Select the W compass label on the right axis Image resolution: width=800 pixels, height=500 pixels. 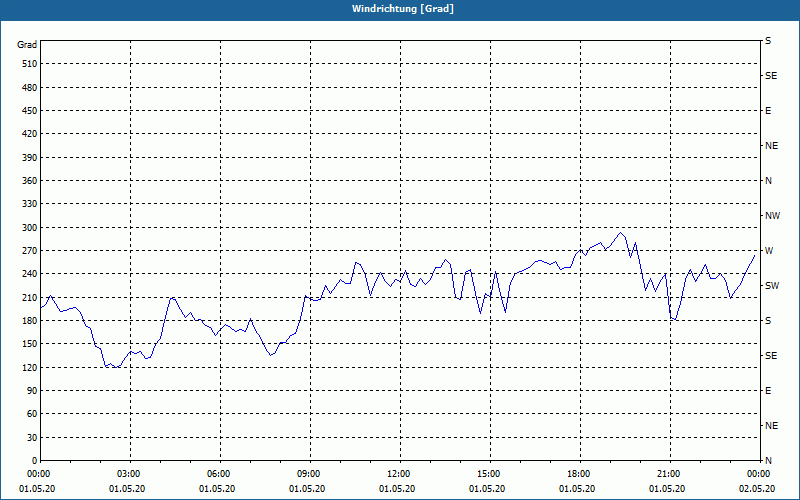(769, 251)
